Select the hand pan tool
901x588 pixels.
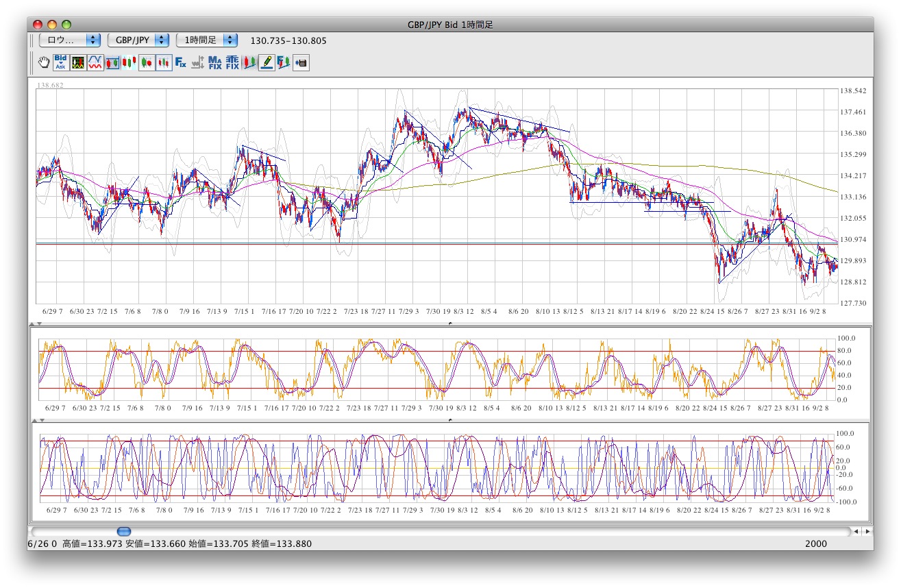click(44, 62)
